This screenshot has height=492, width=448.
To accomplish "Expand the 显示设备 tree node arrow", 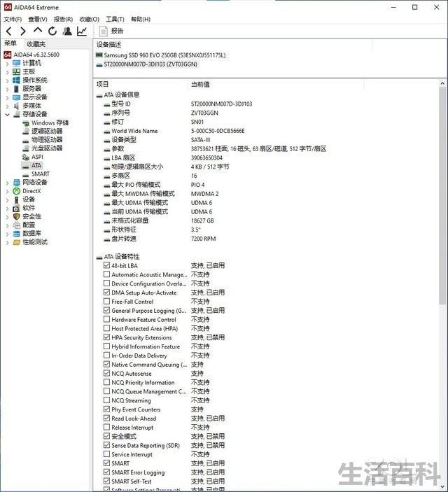I will [7, 97].
